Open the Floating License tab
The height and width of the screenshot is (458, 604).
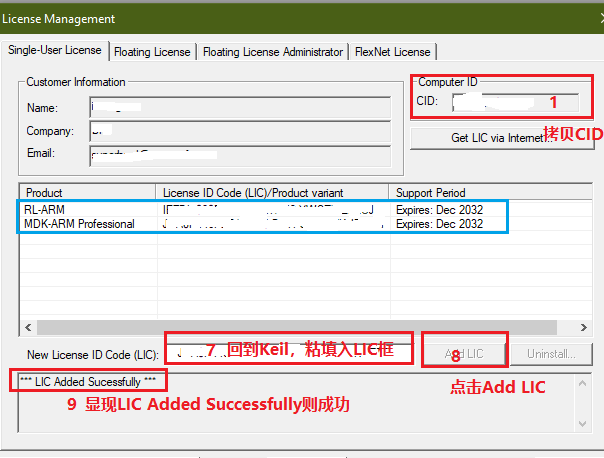[152, 52]
